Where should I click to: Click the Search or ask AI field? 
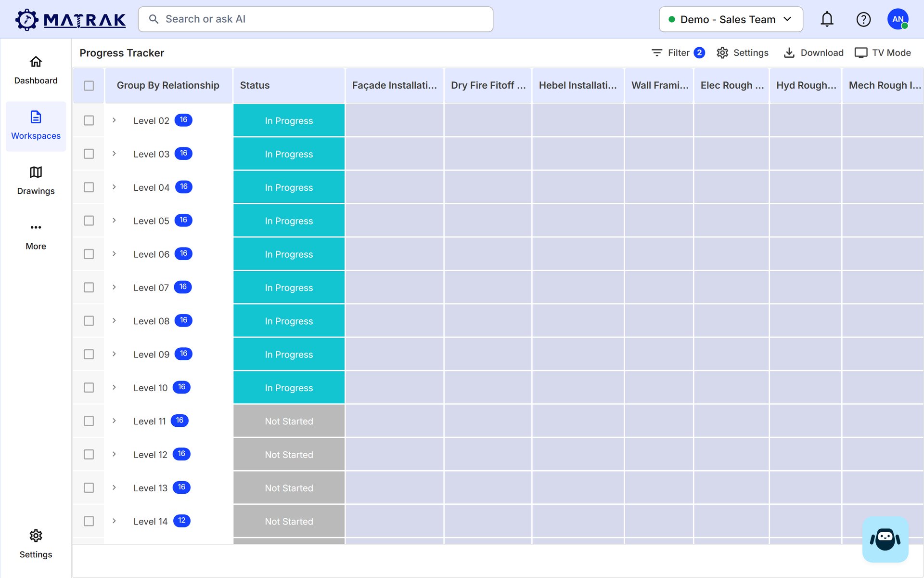click(x=316, y=19)
